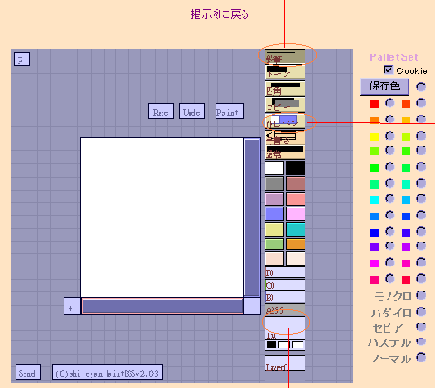Pick the gray swatch in tool palette
The width and height of the screenshot is (435, 388).
pyautogui.click(x=274, y=184)
